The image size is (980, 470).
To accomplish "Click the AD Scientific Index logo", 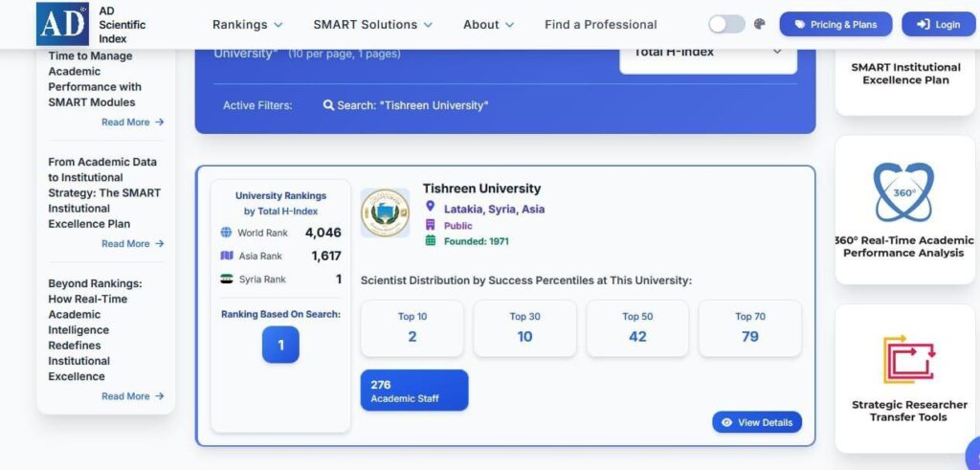I will pos(62,24).
